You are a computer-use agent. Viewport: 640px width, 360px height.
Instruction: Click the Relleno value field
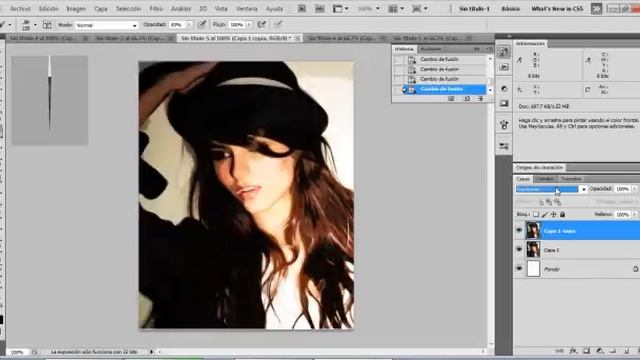pyautogui.click(x=622, y=214)
